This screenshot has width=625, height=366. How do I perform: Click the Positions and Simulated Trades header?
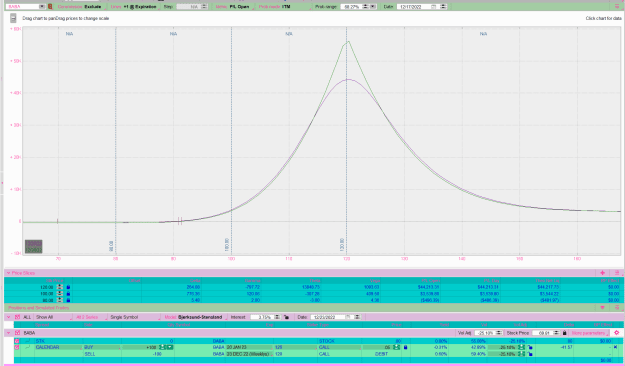tap(39, 308)
